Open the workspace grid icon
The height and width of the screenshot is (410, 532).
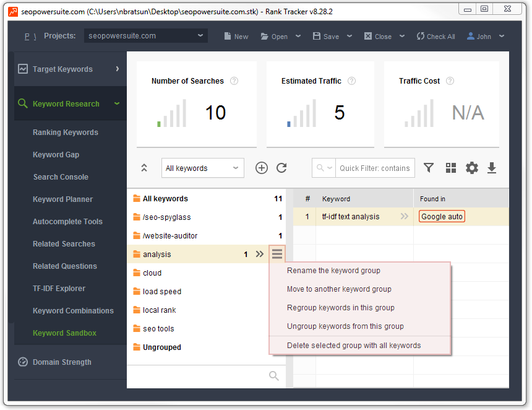(450, 168)
